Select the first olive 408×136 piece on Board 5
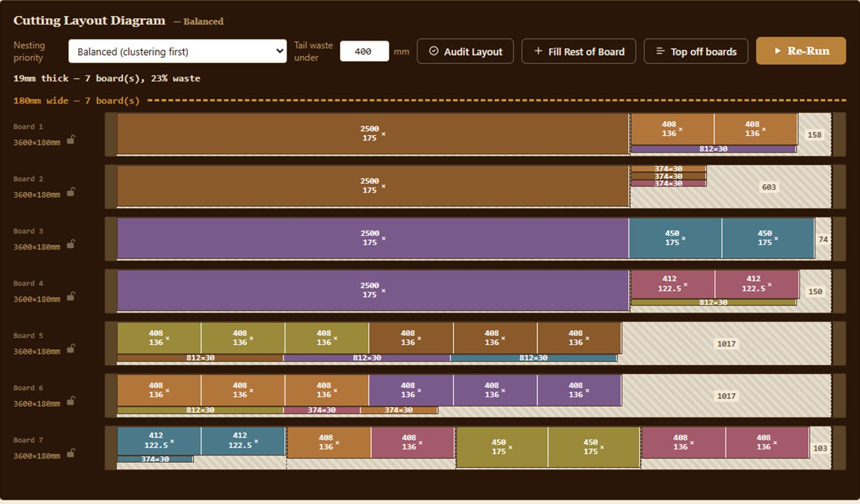Screen dimensions: 860x504 coord(159,338)
